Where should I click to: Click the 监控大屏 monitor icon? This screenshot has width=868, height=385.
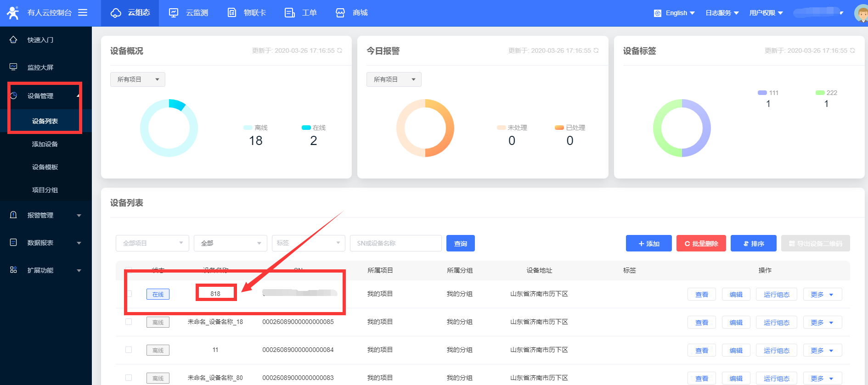coord(13,67)
